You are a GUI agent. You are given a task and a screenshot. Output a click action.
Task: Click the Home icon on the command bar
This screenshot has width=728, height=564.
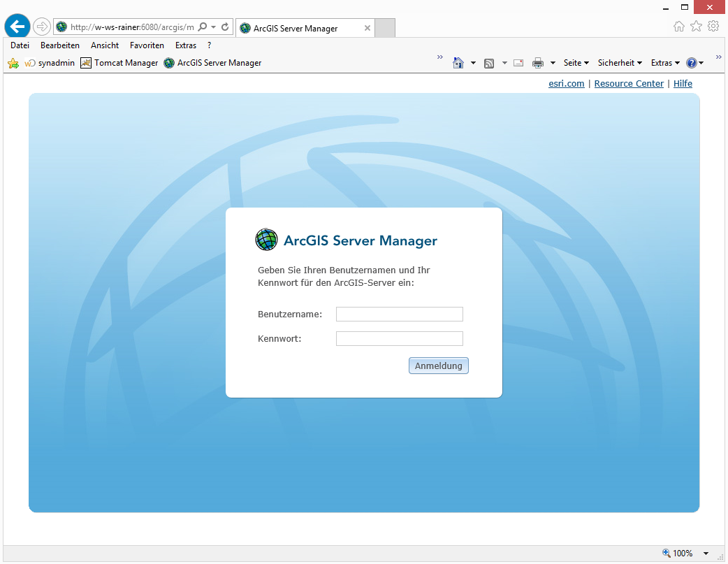point(459,62)
